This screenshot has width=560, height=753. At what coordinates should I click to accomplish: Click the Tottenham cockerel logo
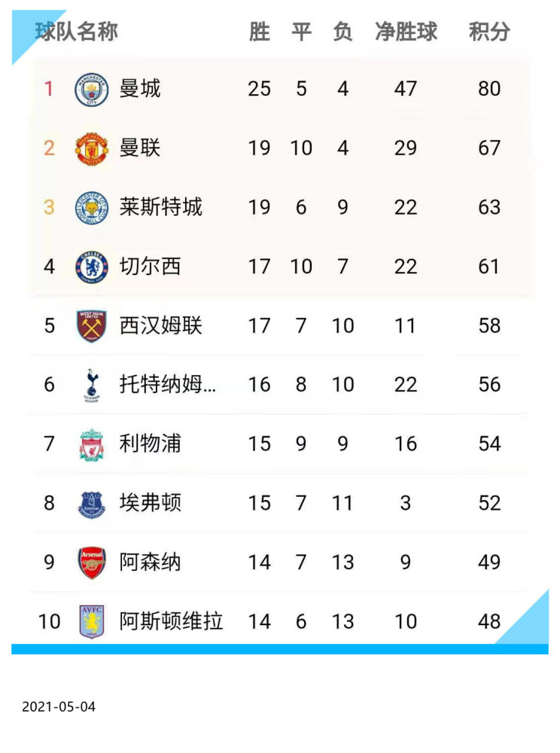[92, 385]
